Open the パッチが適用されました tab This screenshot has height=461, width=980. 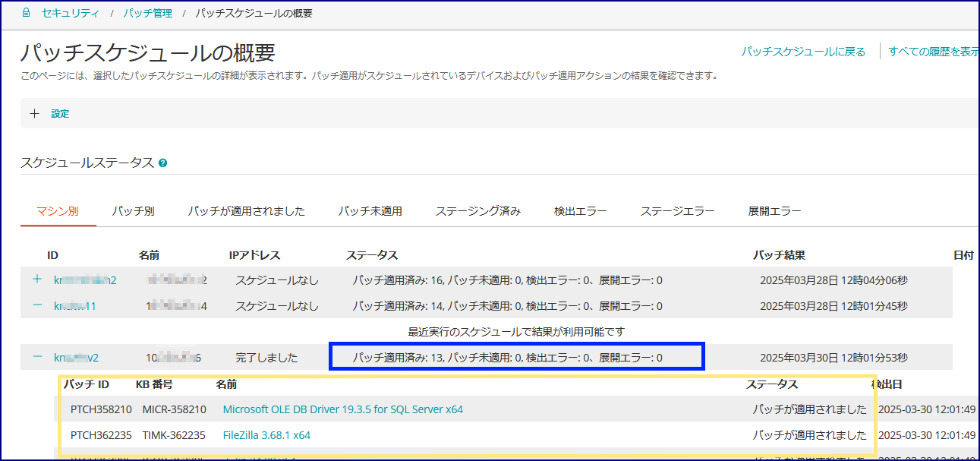click(x=246, y=211)
